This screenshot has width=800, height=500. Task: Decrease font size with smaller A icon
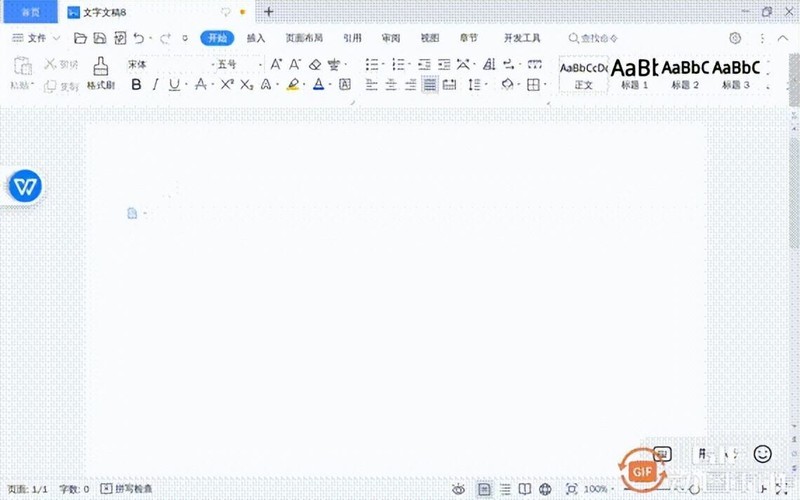point(295,64)
